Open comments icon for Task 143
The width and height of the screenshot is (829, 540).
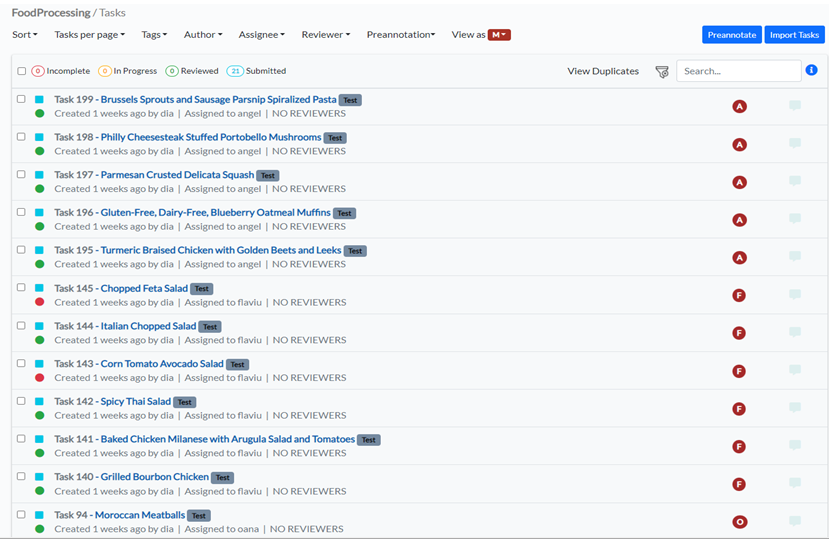click(795, 370)
